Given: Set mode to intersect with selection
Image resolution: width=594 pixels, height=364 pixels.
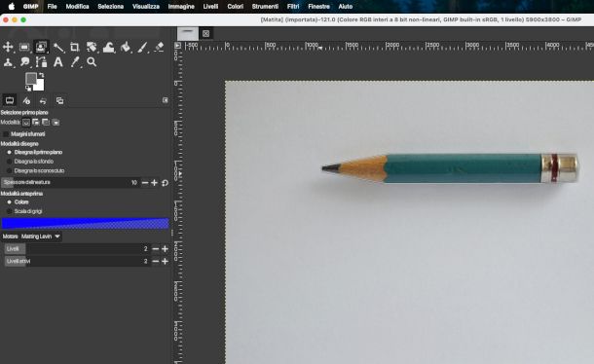Looking at the screenshot, I should 56,123.
